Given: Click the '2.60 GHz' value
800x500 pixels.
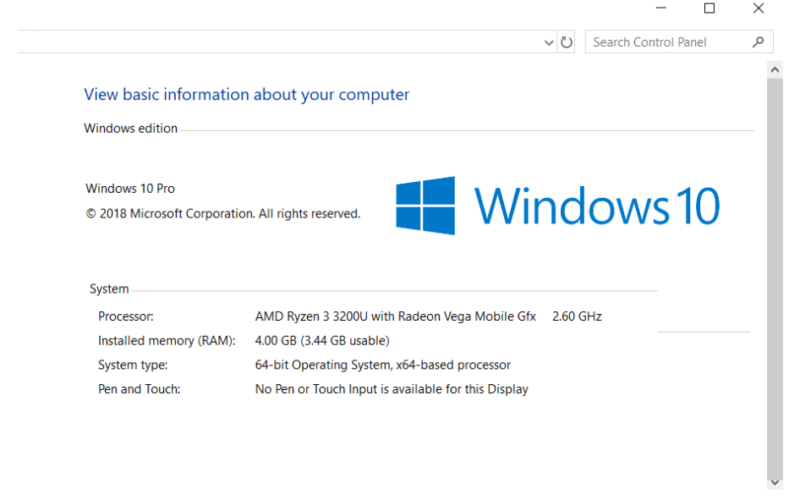Looking at the screenshot, I should pyautogui.click(x=577, y=316).
